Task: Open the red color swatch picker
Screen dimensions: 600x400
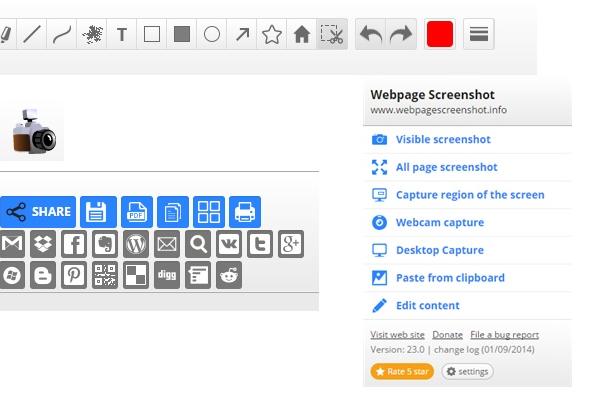Action: tap(440, 34)
